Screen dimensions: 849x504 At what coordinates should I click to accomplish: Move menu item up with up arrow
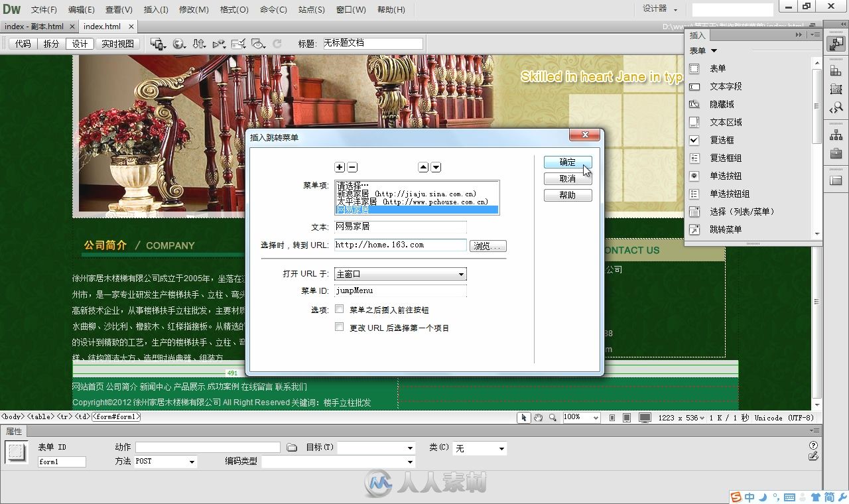(423, 167)
